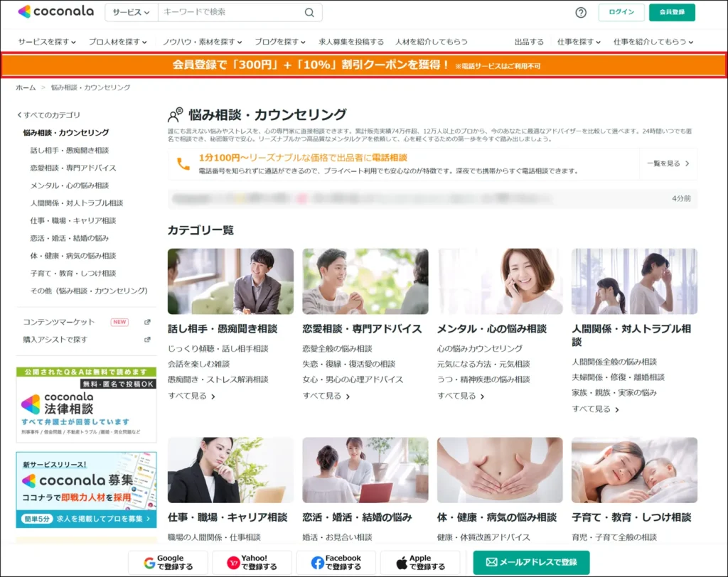Viewport: 728px width, 577px height.
Task: Click the envelope icon on メールアドレスで登録
Action: [493, 561]
